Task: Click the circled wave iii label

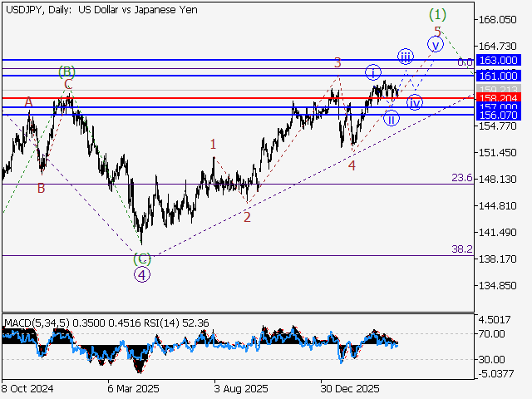Action: click(x=405, y=57)
